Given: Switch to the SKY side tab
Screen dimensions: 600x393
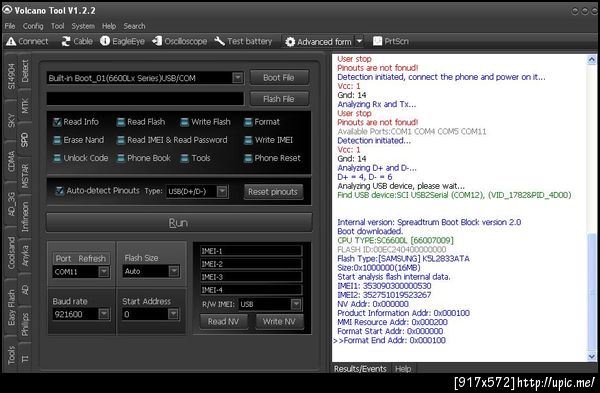Looking at the screenshot, I should coord(11,120).
